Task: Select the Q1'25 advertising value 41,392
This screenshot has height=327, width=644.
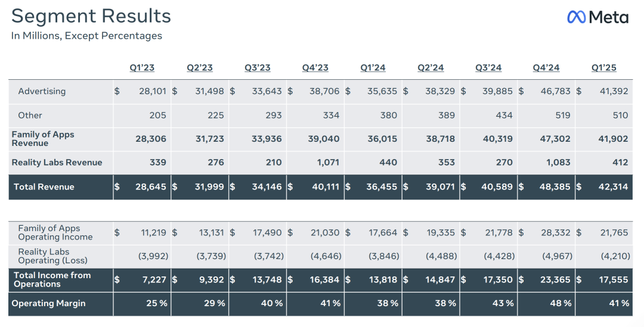Action: pyautogui.click(x=612, y=91)
